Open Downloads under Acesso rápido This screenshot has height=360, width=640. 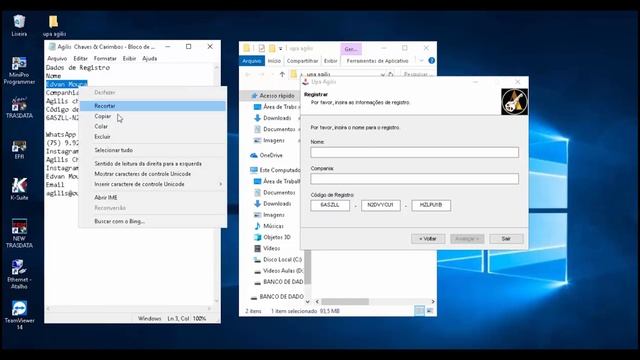point(273,118)
